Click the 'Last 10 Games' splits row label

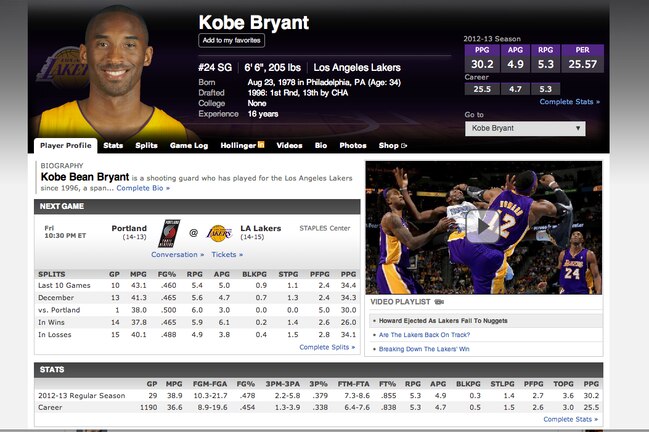64,285
